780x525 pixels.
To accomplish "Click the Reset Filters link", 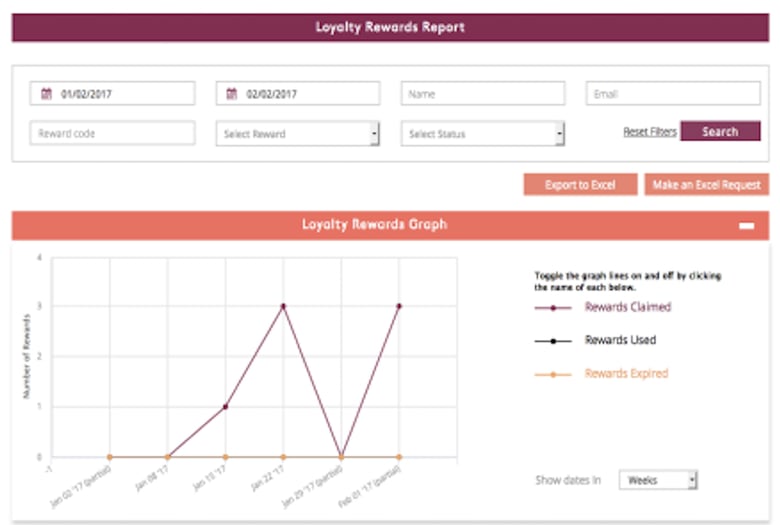I will [649, 132].
